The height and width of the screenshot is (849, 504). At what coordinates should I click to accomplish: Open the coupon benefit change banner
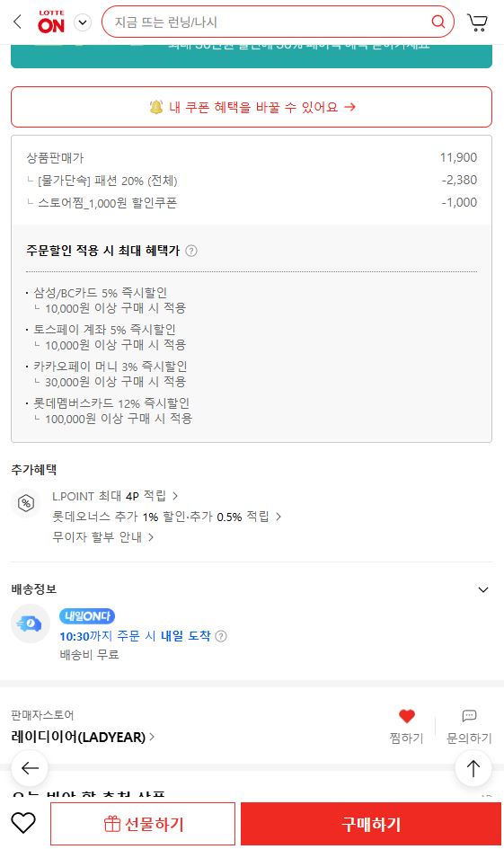pyautogui.click(x=252, y=107)
